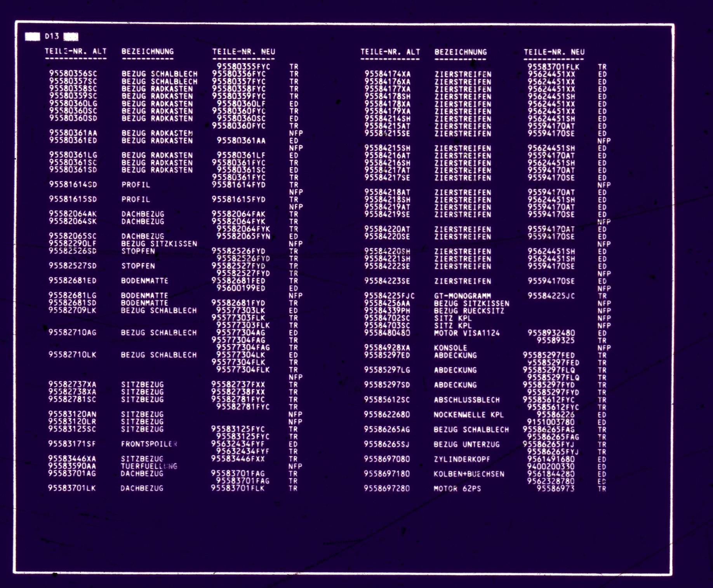
Task: Click ZIERSTREIFEN part 95584214SH
Action: pos(387,118)
